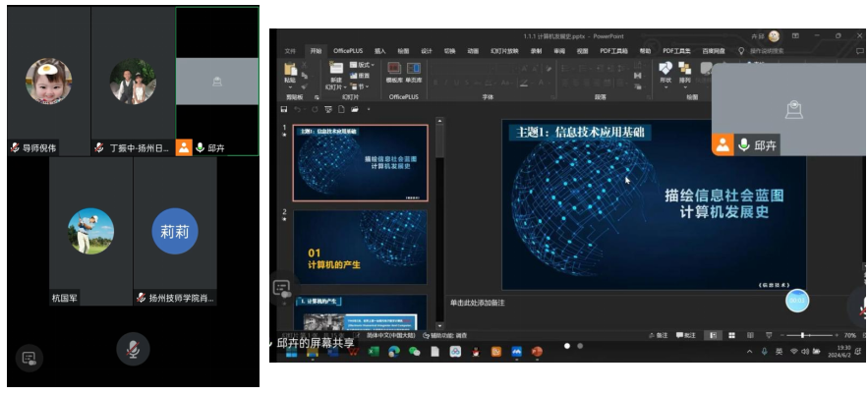Save the presentation via quick access toolbar
Viewport: 868px width, 395px height.
[x=284, y=109]
